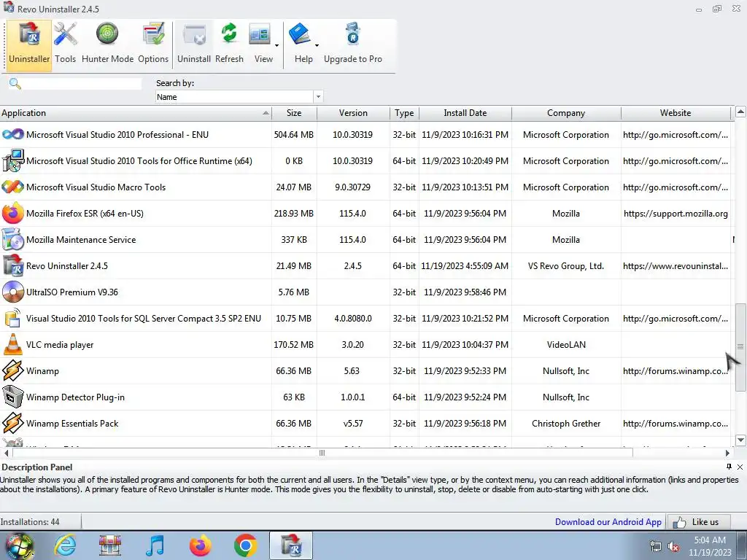747x560 pixels.
Task: Open Firefox from the taskbar
Action: click(201, 545)
